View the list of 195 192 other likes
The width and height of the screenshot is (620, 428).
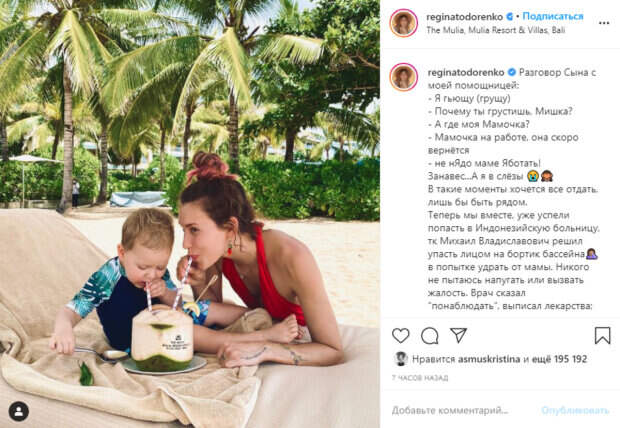point(559,359)
